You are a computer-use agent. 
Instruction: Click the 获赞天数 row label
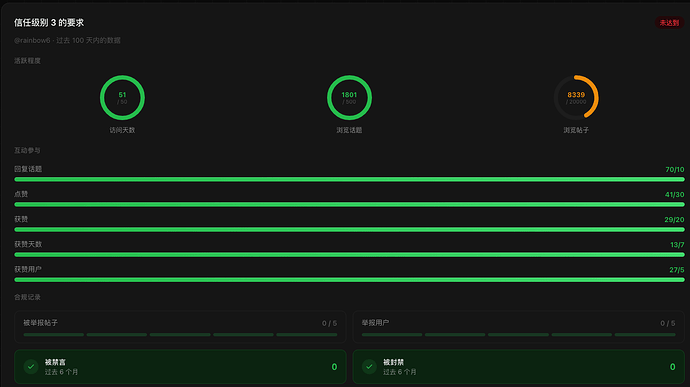tap(28, 244)
